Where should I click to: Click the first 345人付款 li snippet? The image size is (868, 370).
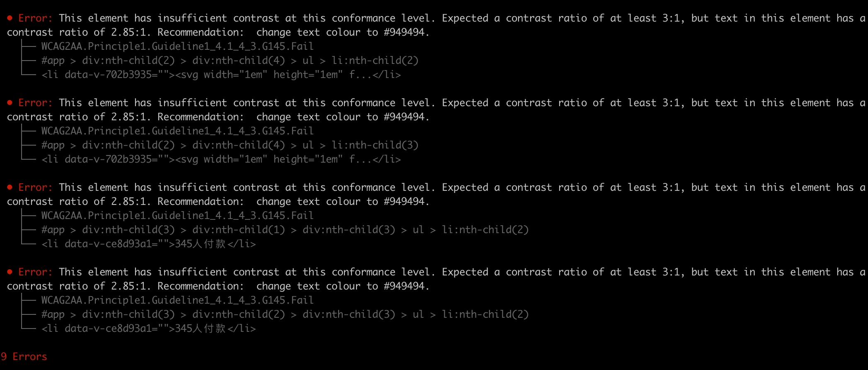coord(149,244)
